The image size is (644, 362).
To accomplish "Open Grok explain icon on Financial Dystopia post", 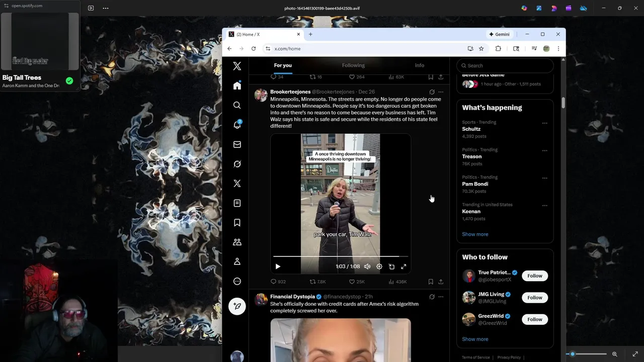I will tap(432, 297).
